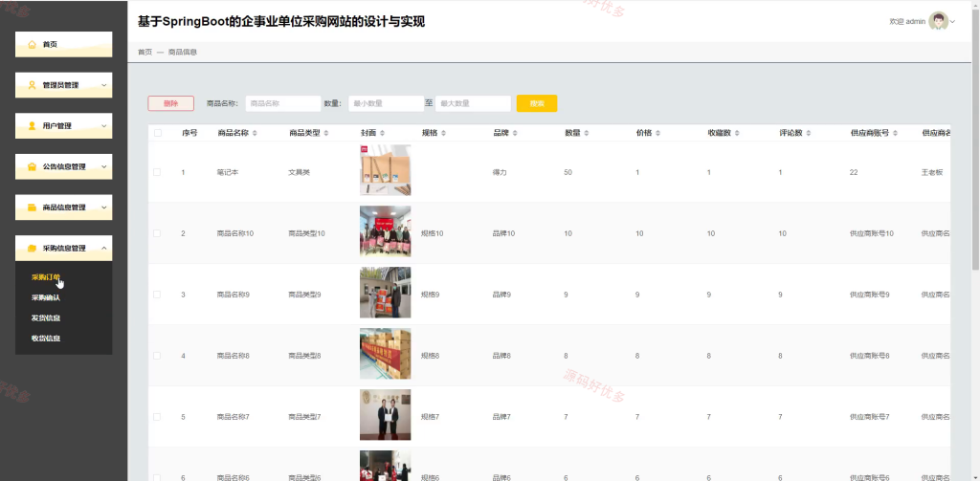Open the 首页 sidebar menu item

tap(64, 44)
